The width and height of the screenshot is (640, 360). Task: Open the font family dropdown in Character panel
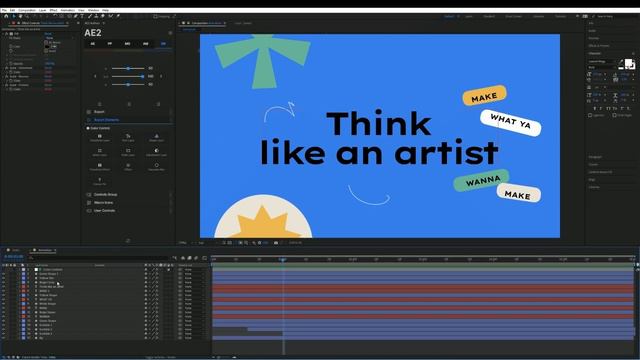point(601,61)
